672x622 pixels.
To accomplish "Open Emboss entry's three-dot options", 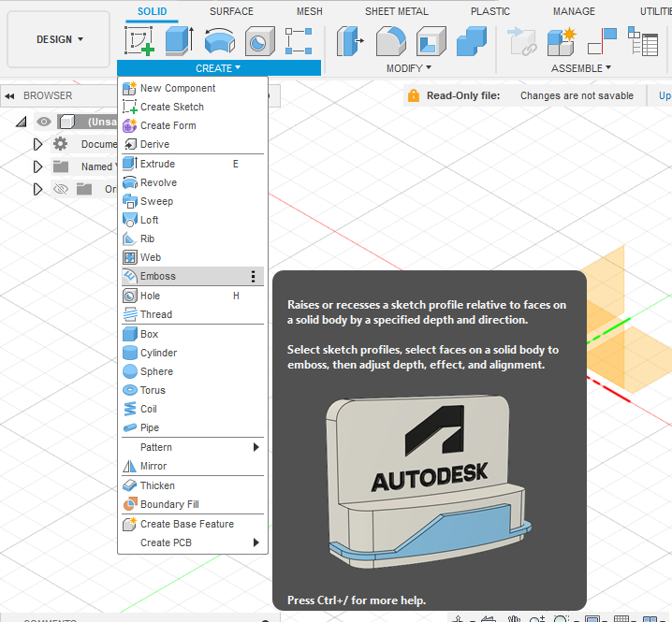I will tap(254, 276).
